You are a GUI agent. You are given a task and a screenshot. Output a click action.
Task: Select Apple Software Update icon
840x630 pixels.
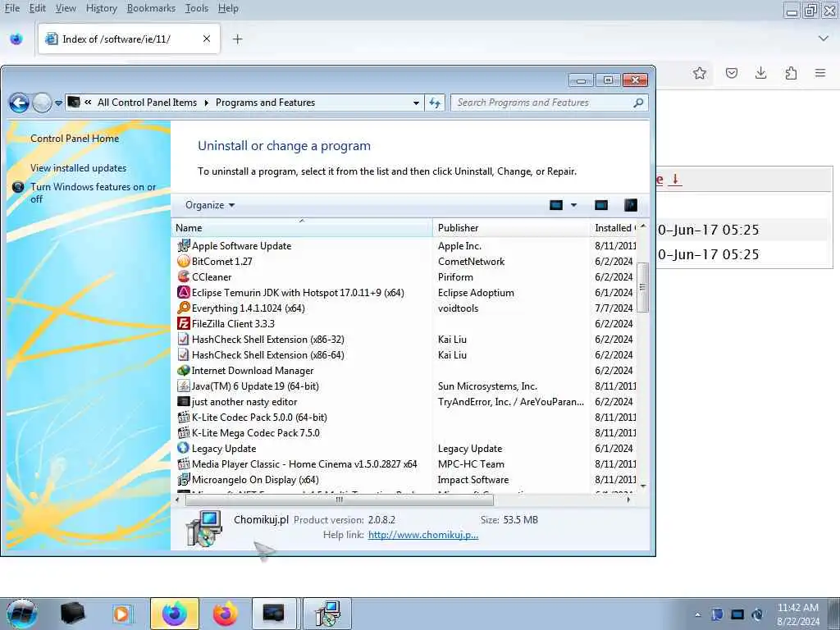click(183, 245)
